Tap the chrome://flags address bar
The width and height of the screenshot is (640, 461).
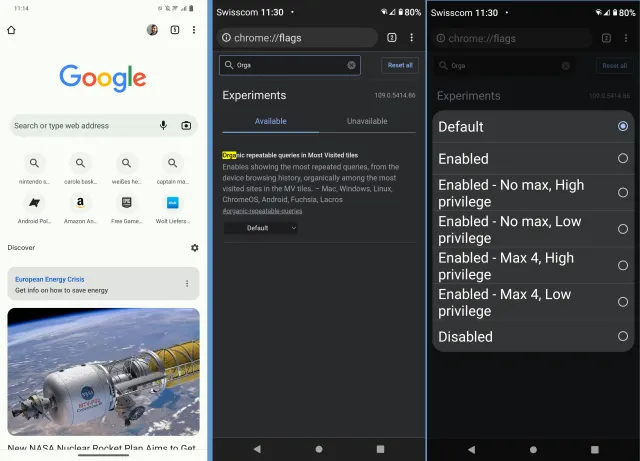(297, 38)
